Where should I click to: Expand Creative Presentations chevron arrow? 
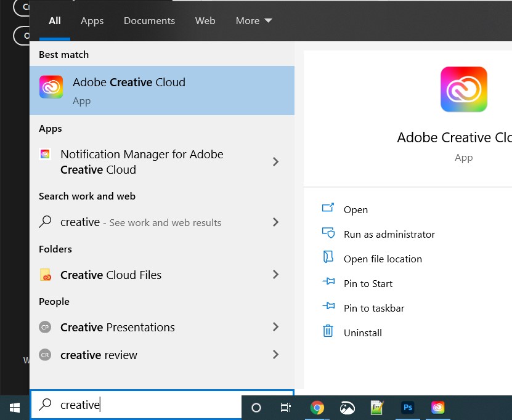tap(276, 326)
